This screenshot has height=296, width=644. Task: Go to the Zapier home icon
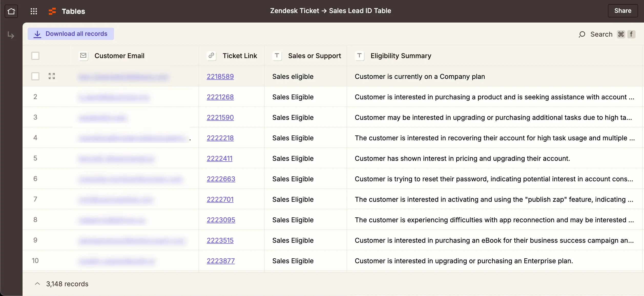point(11,11)
